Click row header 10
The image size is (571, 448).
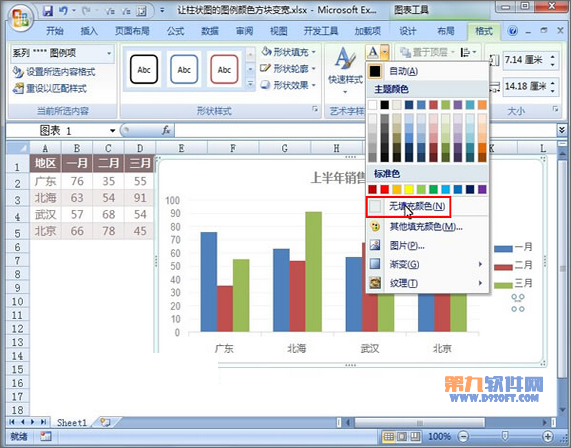point(17,301)
